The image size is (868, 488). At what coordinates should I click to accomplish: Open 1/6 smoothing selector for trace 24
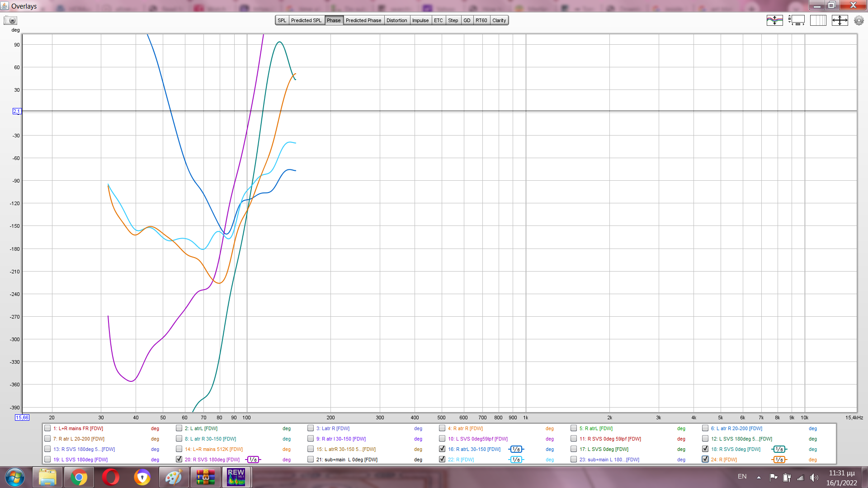pos(779,460)
